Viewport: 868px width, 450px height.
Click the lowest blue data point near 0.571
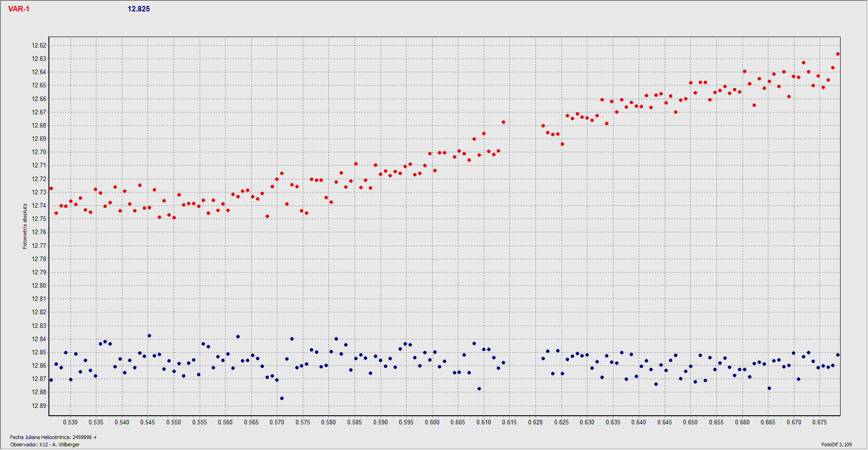282,398
